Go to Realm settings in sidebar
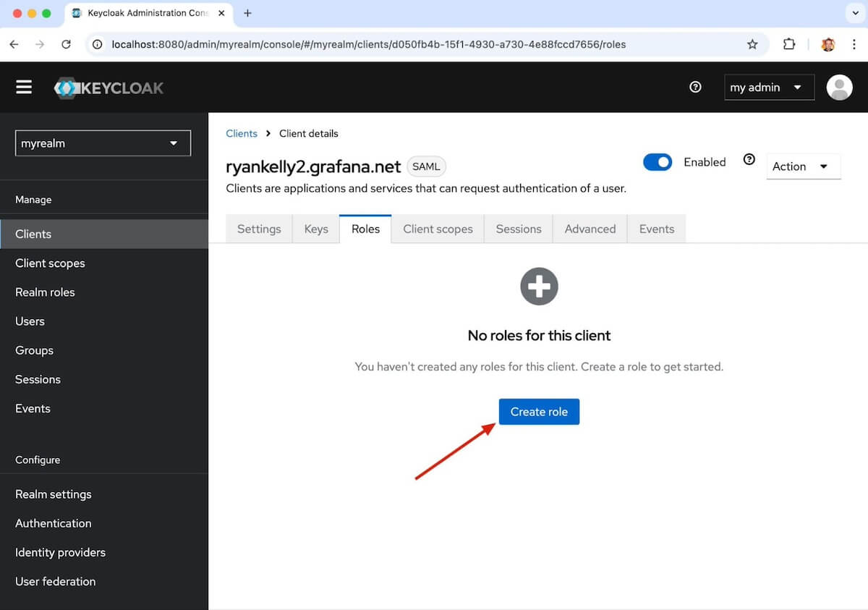 (104, 494)
